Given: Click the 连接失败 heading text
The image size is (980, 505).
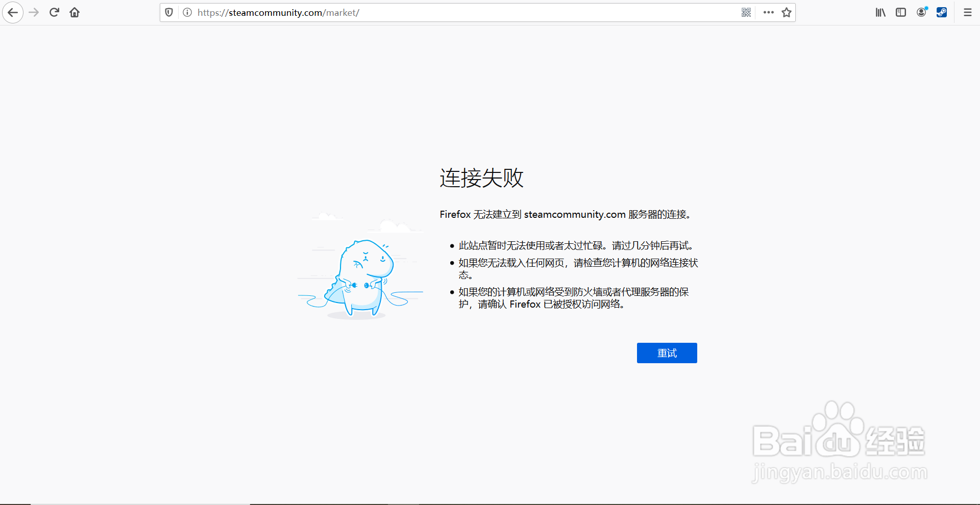Looking at the screenshot, I should [482, 178].
